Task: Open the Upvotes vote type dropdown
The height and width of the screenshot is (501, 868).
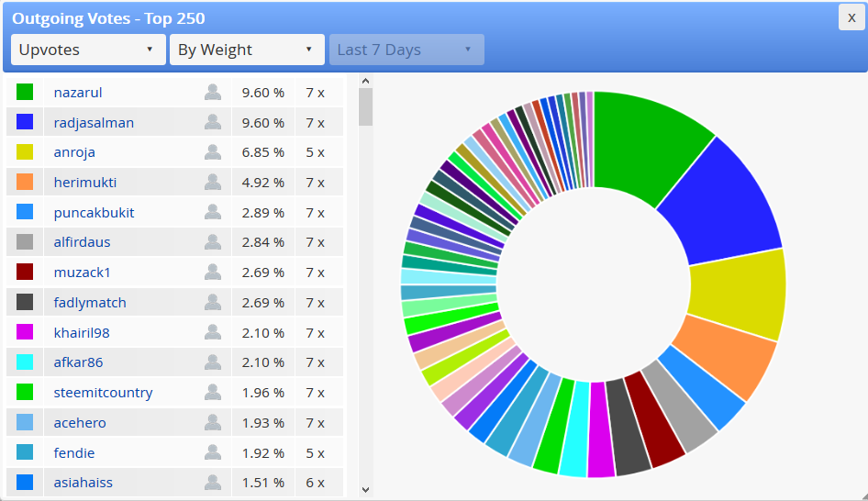Action: [89, 50]
